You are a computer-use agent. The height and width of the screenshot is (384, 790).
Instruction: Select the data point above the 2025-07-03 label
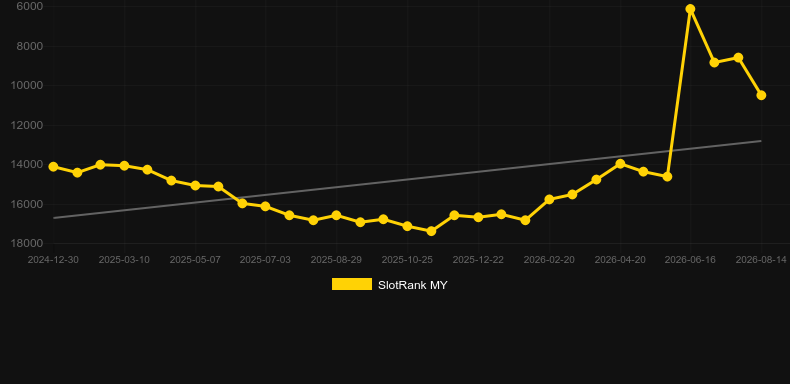tap(266, 207)
